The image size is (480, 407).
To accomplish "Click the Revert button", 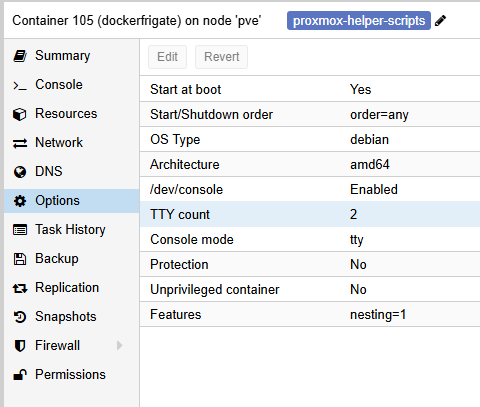I will tap(222, 57).
